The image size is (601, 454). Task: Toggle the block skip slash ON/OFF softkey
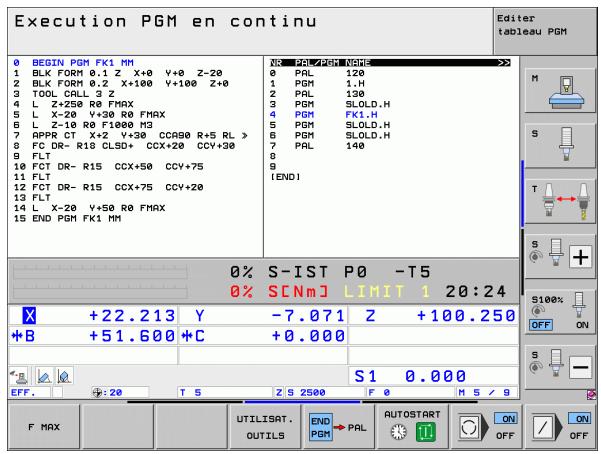coord(561,426)
